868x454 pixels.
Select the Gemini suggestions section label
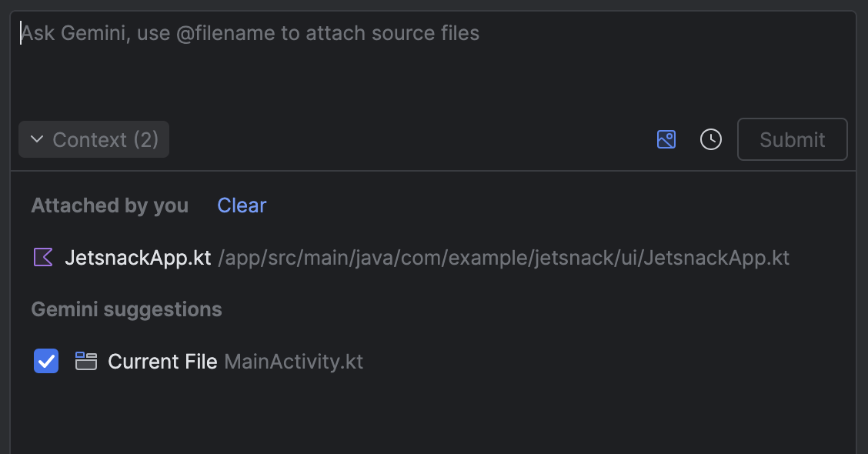tap(126, 309)
